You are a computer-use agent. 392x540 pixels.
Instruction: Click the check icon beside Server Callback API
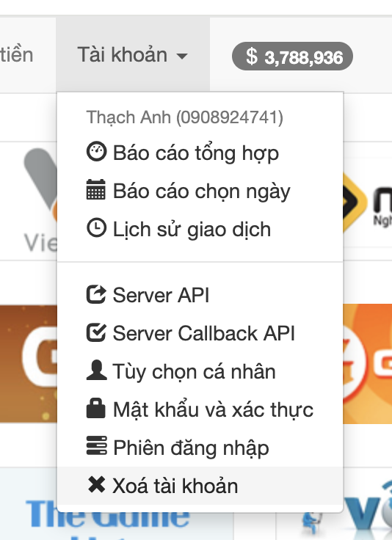point(96,332)
